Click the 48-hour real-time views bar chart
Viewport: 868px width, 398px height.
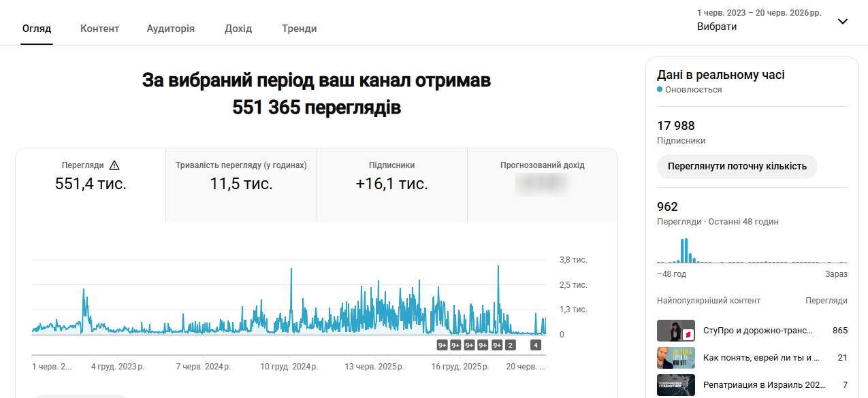tap(752, 250)
